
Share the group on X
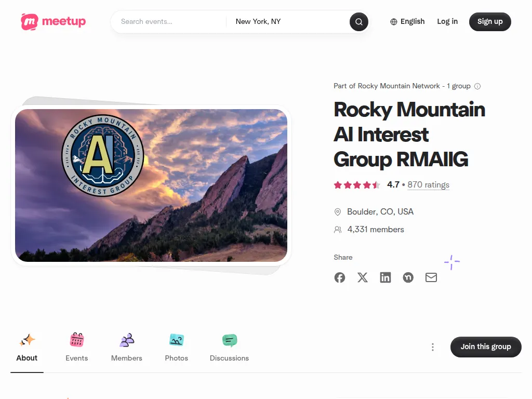(362, 277)
